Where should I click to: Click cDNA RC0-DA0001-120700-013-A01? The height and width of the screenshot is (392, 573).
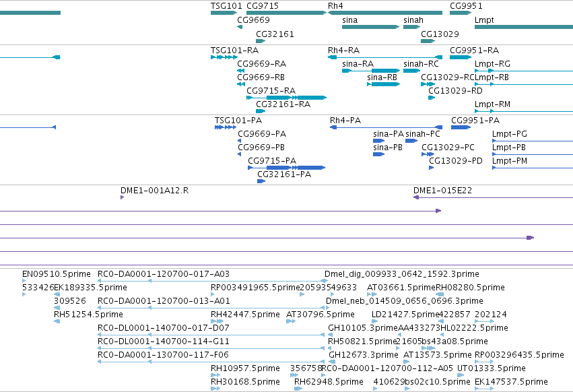211,308
